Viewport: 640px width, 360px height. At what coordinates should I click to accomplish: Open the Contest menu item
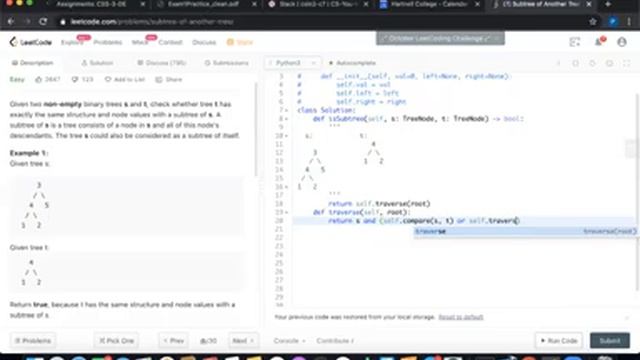[x=170, y=42]
